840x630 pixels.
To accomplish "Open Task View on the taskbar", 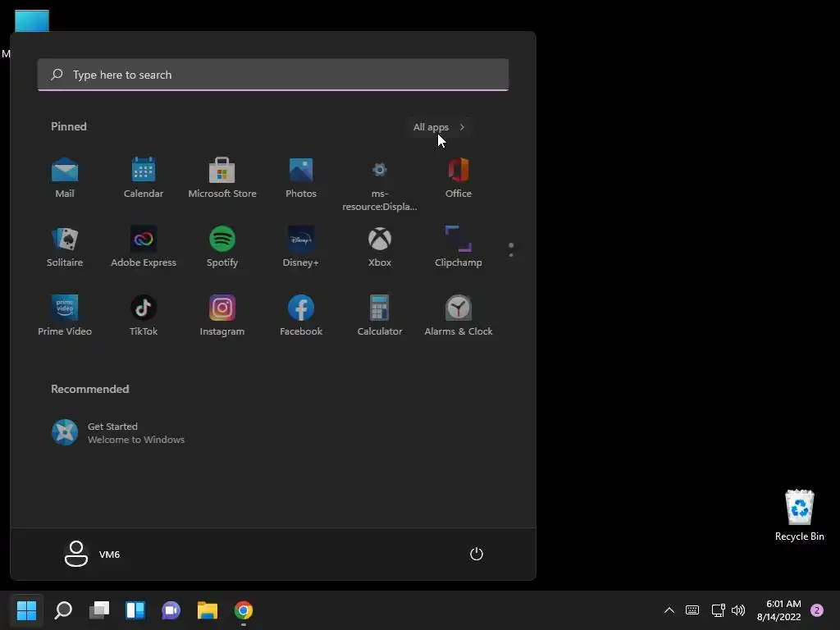I will (x=99, y=610).
